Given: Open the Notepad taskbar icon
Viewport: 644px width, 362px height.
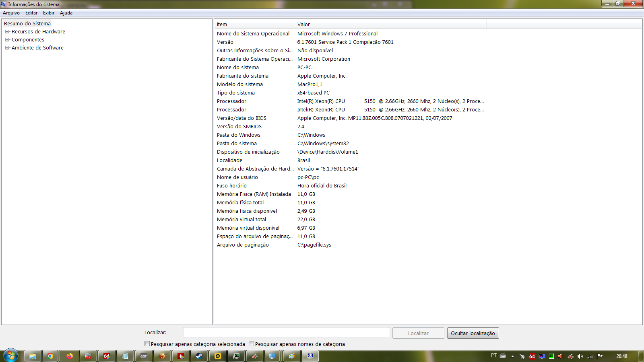Looking at the screenshot, I should pos(125,356).
